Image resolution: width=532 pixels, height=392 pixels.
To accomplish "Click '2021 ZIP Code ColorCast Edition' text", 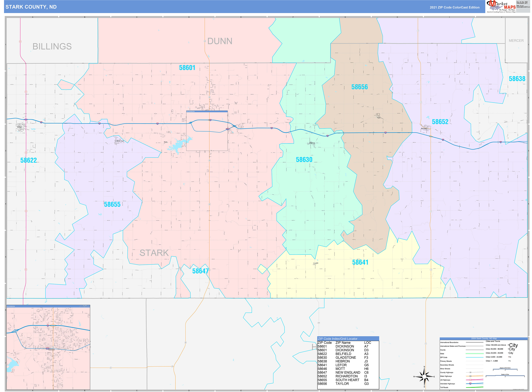I will [454, 7].
